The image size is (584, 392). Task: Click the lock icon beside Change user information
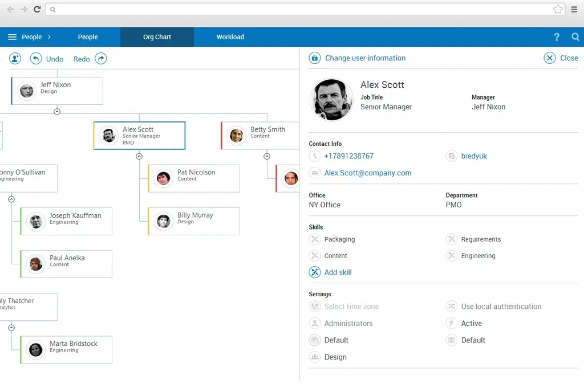click(315, 58)
